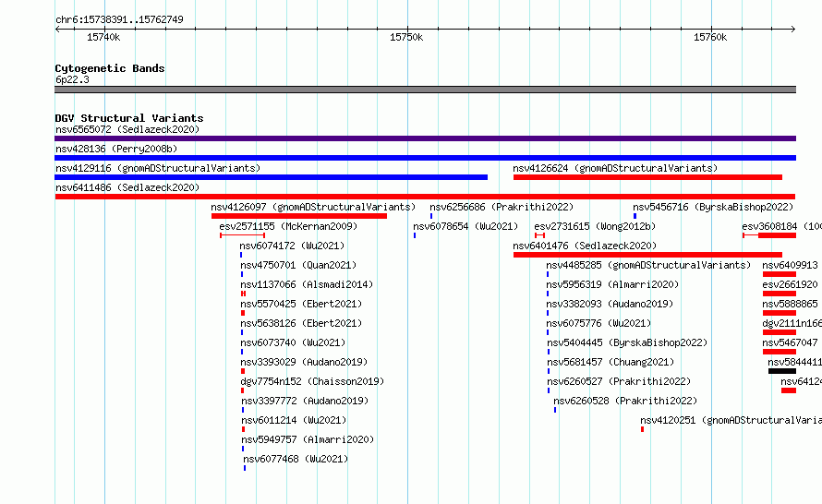Click nsv5456716 (ByrskaBishop2022) label
Image resolution: width=822 pixels, height=504 pixels.
713,207
